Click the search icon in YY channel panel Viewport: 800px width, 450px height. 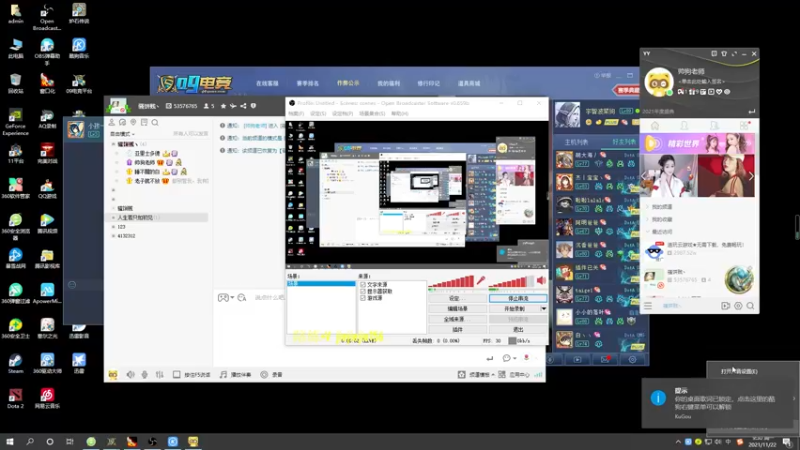point(155,122)
